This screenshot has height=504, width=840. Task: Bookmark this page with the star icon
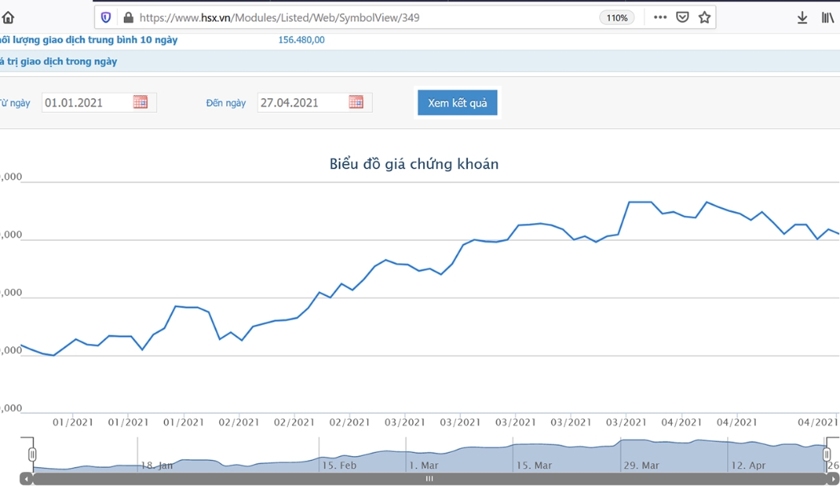click(x=705, y=17)
